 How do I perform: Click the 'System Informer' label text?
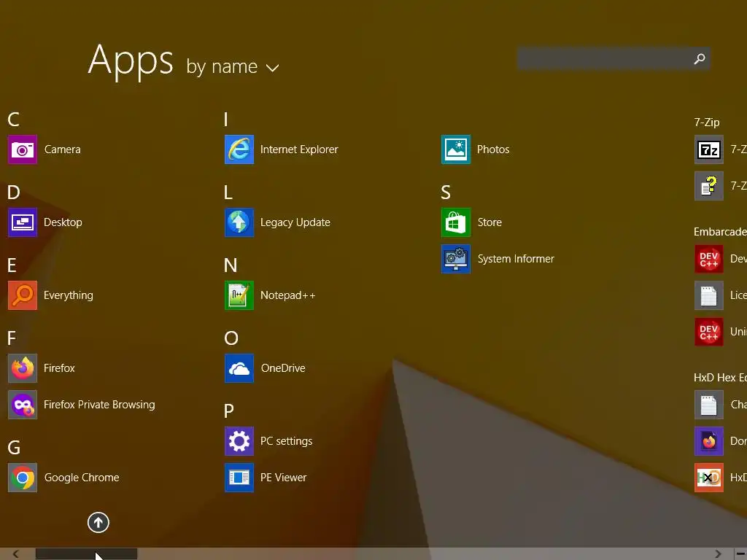click(x=516, y=259)
